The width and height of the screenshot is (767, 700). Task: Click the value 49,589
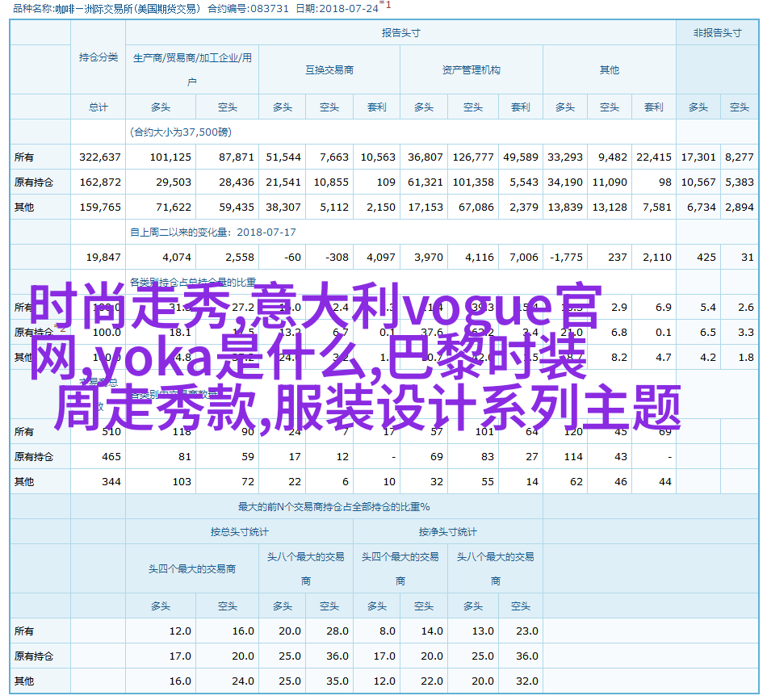521,157
